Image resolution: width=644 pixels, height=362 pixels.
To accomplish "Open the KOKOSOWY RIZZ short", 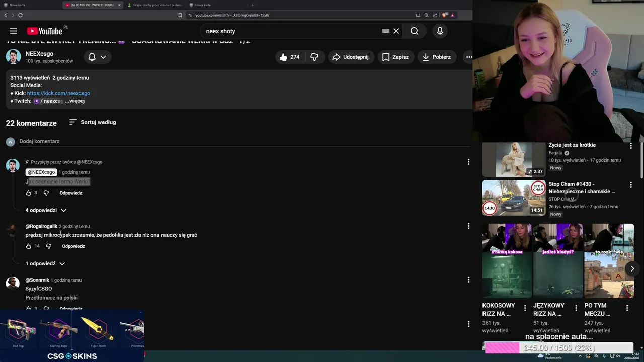I will 507,260.
